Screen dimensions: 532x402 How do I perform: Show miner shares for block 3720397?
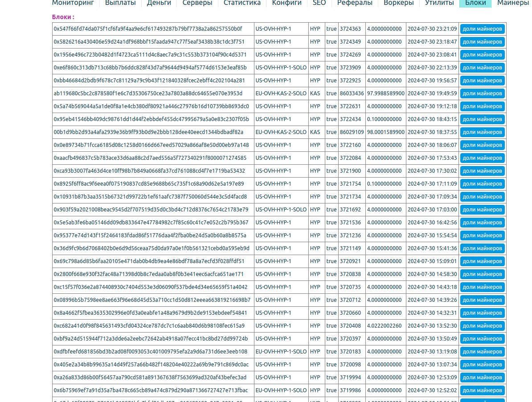click(x=482, y=339)
